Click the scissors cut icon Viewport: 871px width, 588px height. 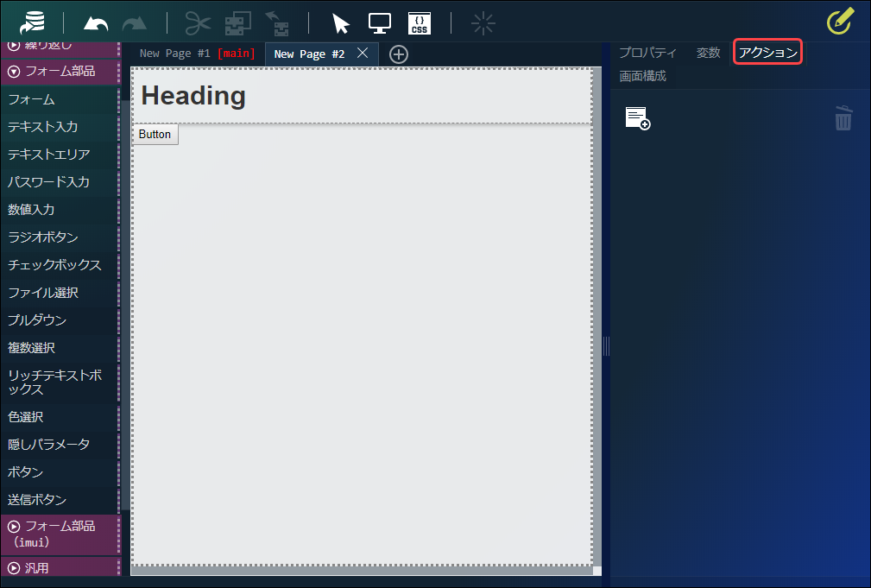198,22
